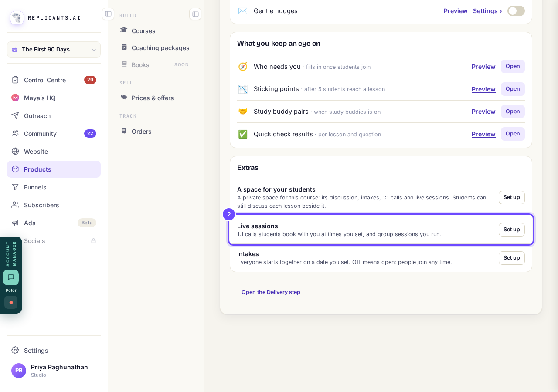This screenshot has width=558, height=392.
Task: Open the Account Manager chat icon
Action: tap(11, 277)
